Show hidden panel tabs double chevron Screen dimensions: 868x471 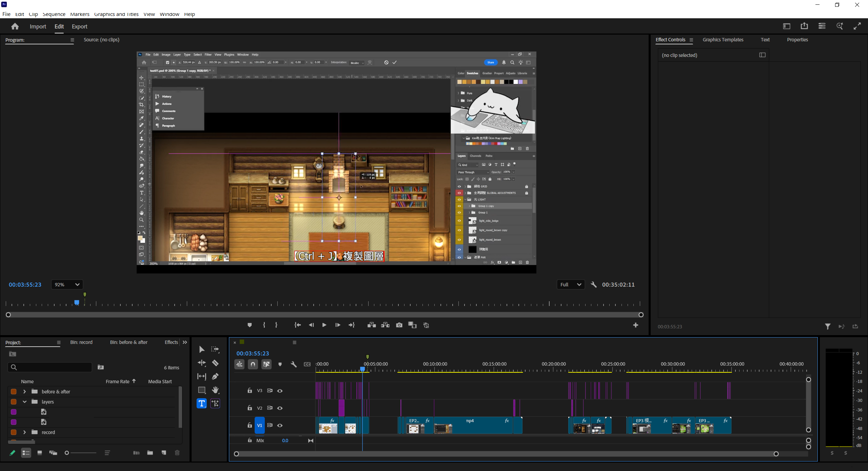click(185, 342)
